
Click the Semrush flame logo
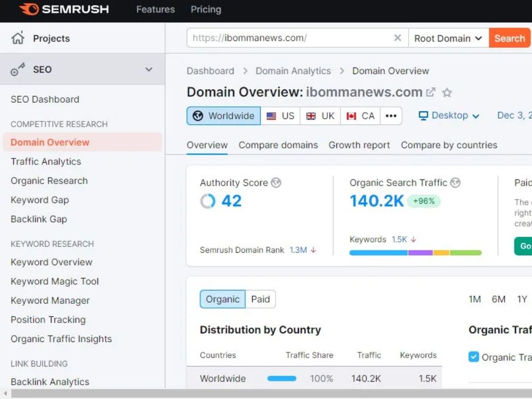pyautogui.click(x=29, y=9)
